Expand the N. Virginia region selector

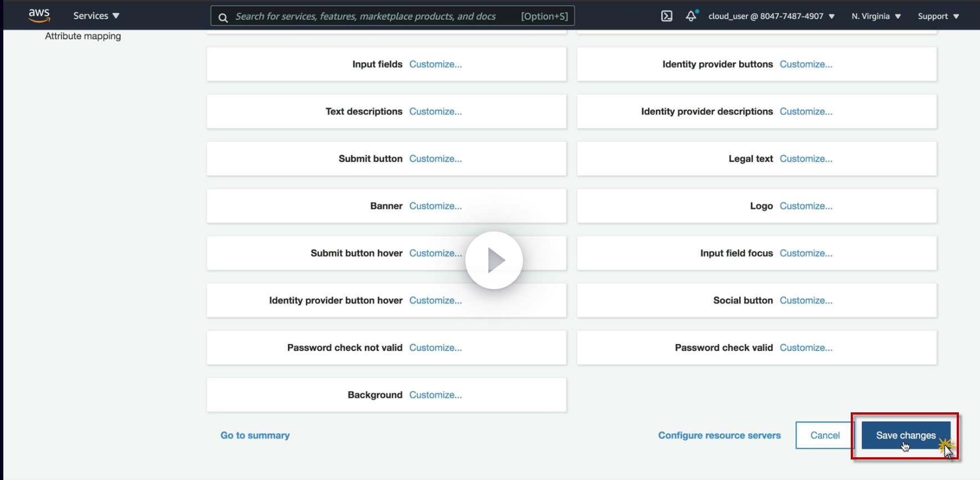pos(876,16)
